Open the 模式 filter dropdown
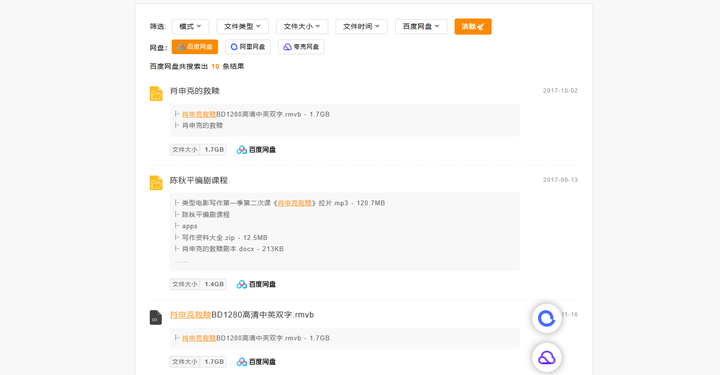 pos(190,27)
